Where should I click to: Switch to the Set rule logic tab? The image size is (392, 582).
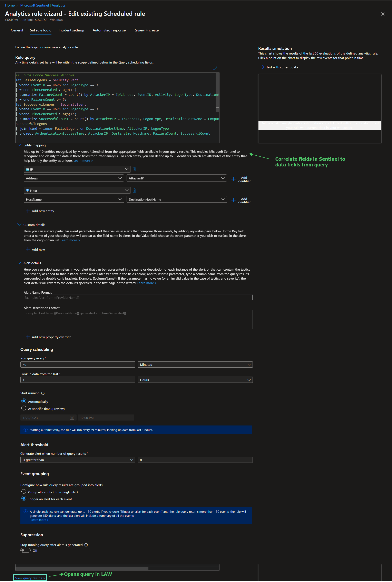pos(40,30)
